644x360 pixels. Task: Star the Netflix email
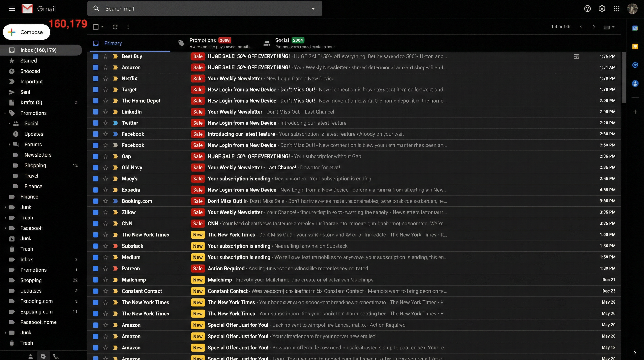pyautogui.click(x=105, y=78)
